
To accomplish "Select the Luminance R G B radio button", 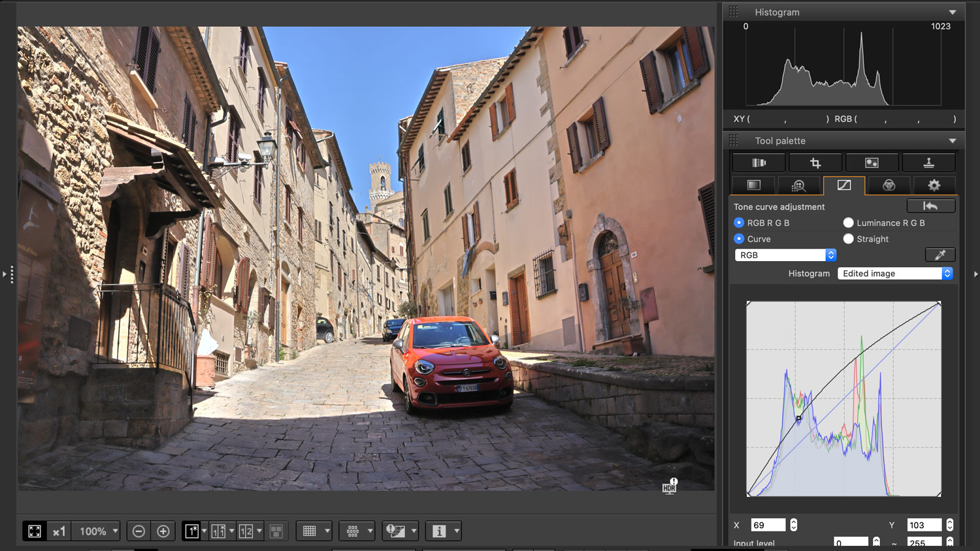I will pos(848,223).
